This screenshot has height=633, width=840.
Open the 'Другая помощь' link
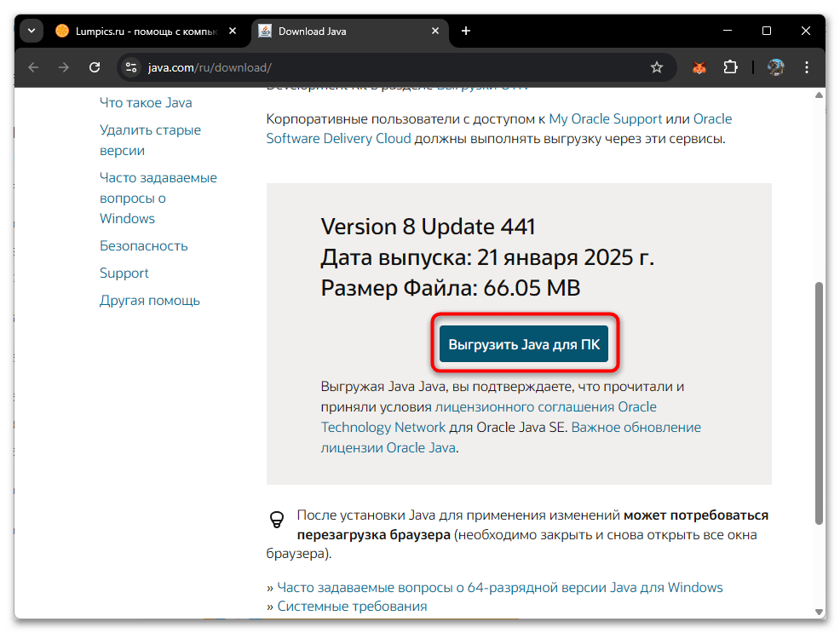click(x=149, y=301)
